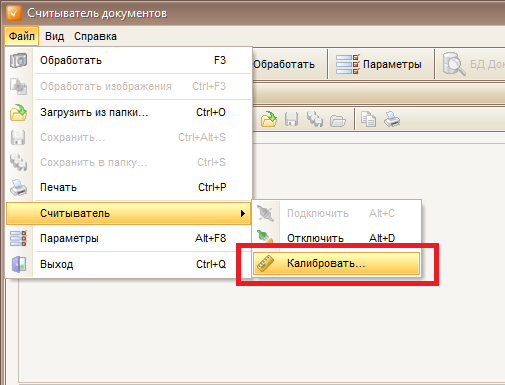Select Печать in the Файл menu

pos(129,187)
